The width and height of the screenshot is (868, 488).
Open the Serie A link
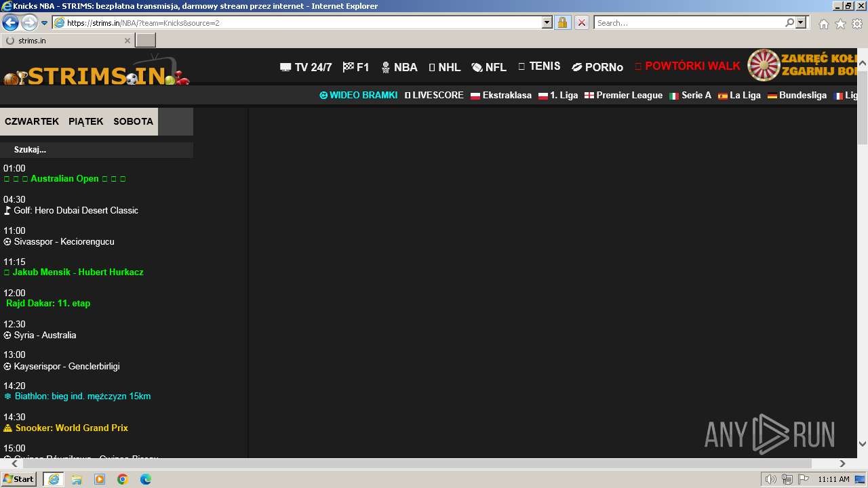point(690,96)
